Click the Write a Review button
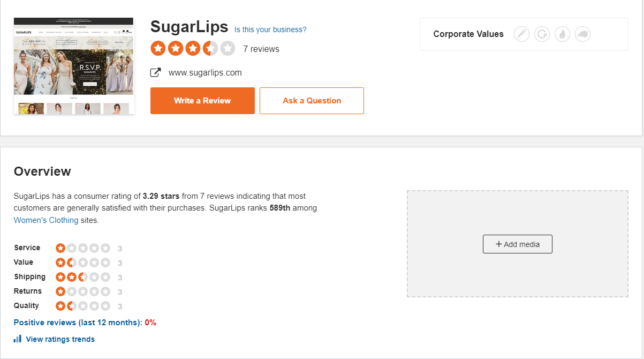The image size is (644, 359). coord(202,100)
